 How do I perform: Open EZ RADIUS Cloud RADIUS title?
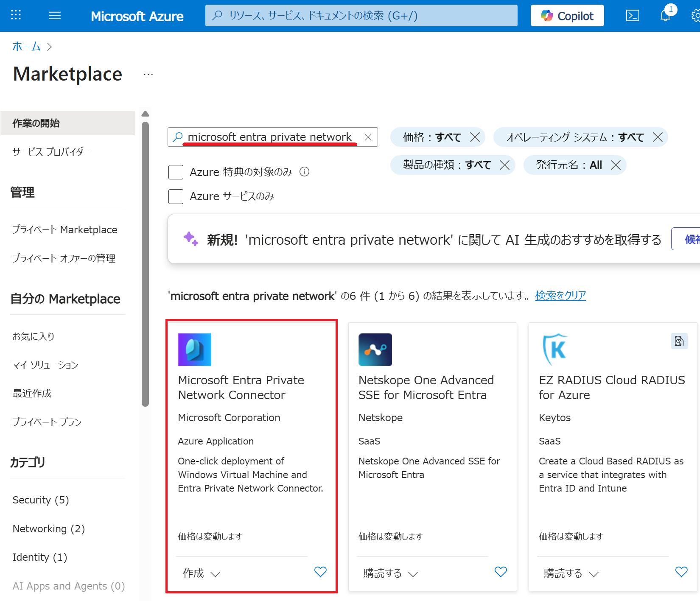612,387
